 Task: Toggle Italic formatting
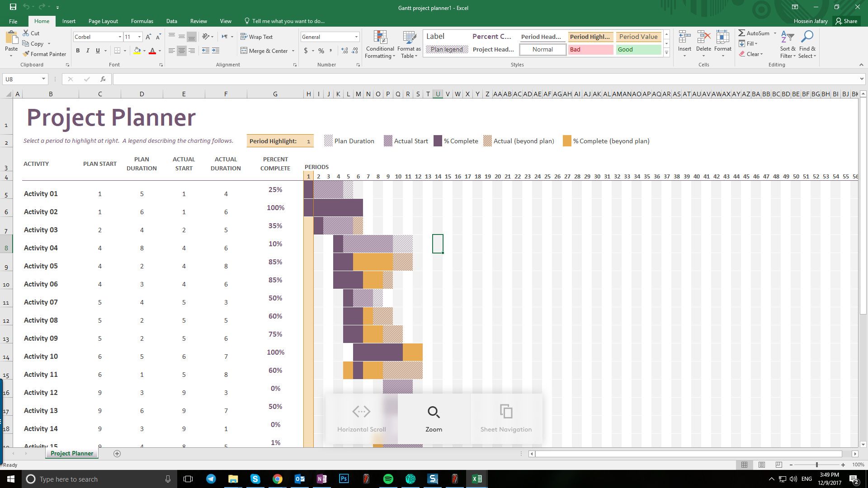(88, 51)
